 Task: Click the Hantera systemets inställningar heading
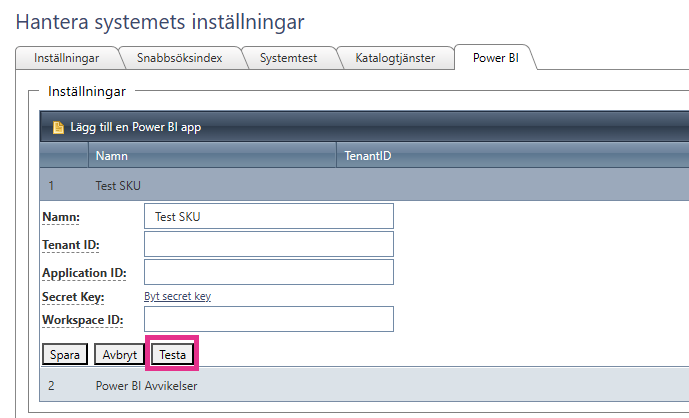(160, 22)
